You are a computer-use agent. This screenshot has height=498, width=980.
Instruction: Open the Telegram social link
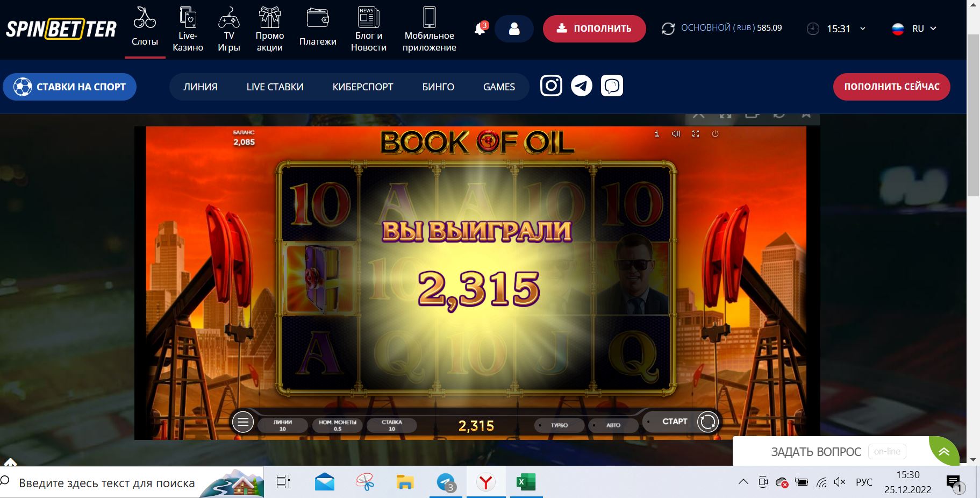pyautogui.click(x=581, y=86)
